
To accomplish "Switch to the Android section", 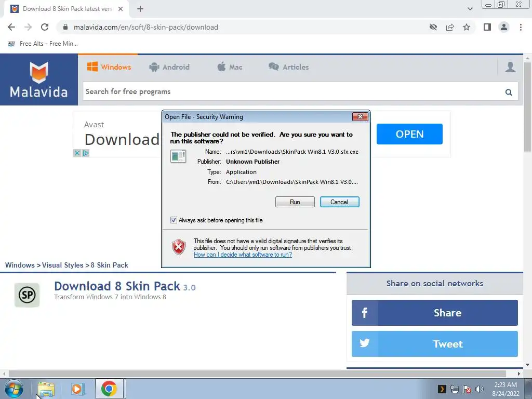I will [x=169, y=67].
